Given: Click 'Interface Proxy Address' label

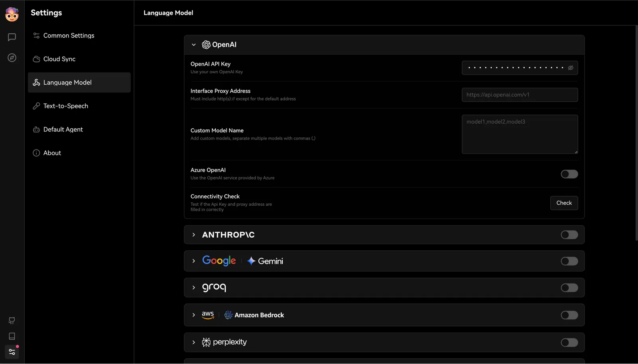Looking at the screenshot, I should point(221,91).
